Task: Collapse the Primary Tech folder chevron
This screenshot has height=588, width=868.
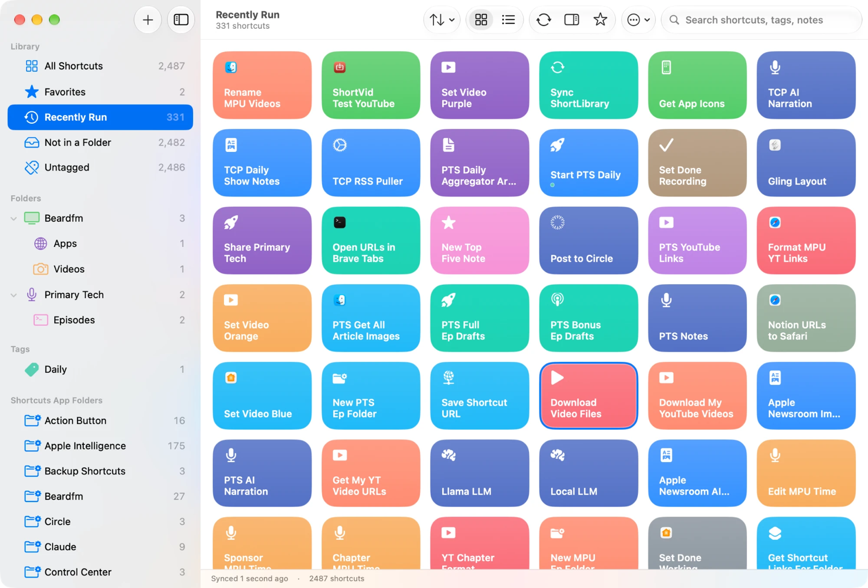Action: 14,295
